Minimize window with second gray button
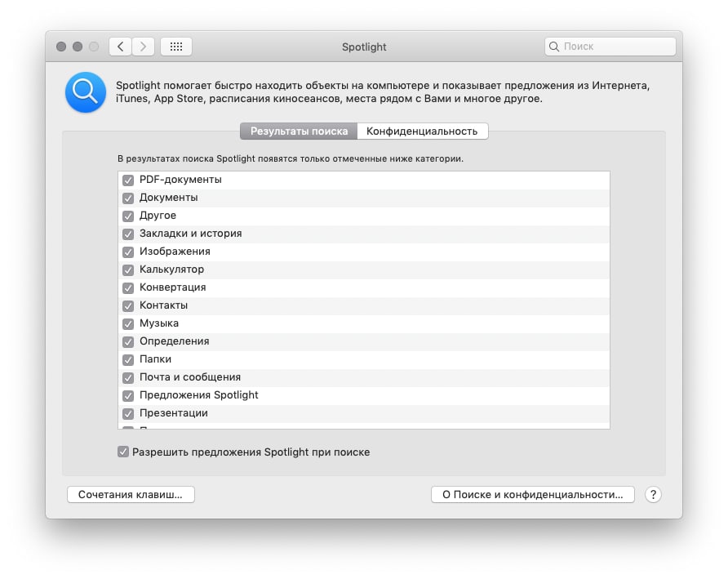728x579 pixels. click(78, 47)
